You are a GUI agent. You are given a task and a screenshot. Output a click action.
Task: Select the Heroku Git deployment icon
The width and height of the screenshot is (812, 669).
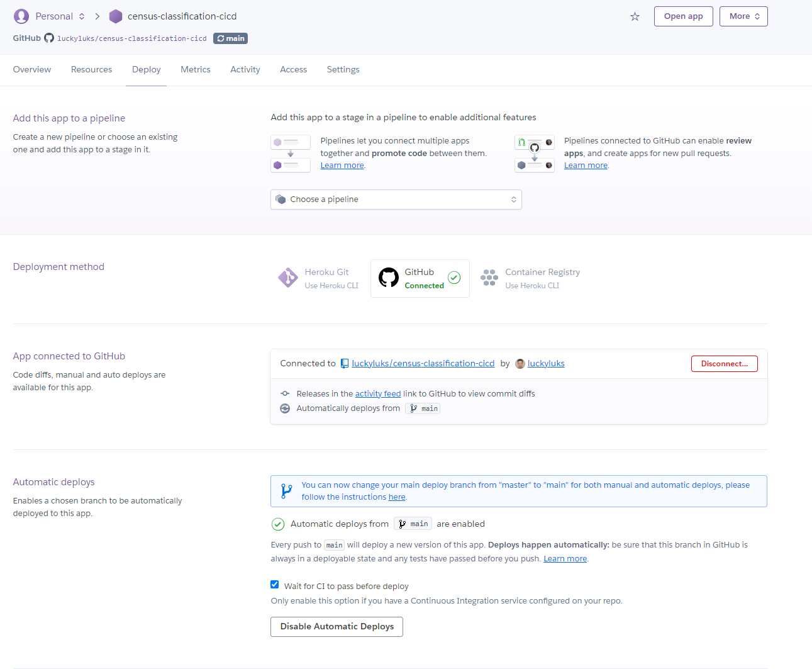pos(288,278)
